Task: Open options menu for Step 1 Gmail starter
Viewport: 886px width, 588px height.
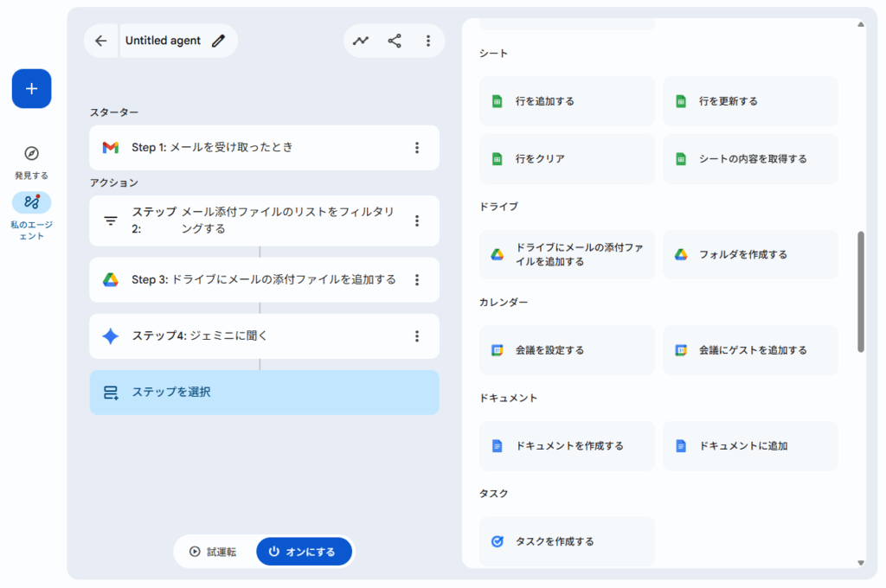Action: click(x=416, y=148)
